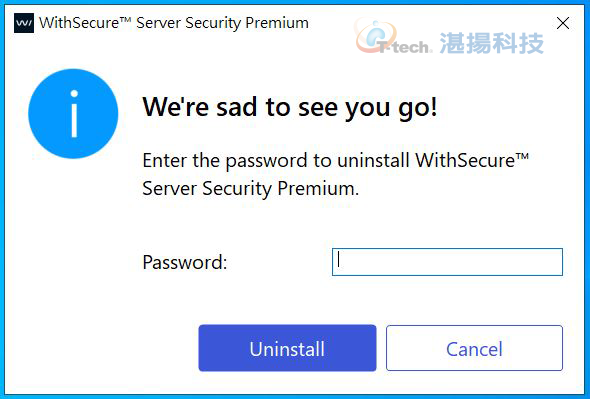
Task: Place cursor at start of password box
Action: pos(338,262)
